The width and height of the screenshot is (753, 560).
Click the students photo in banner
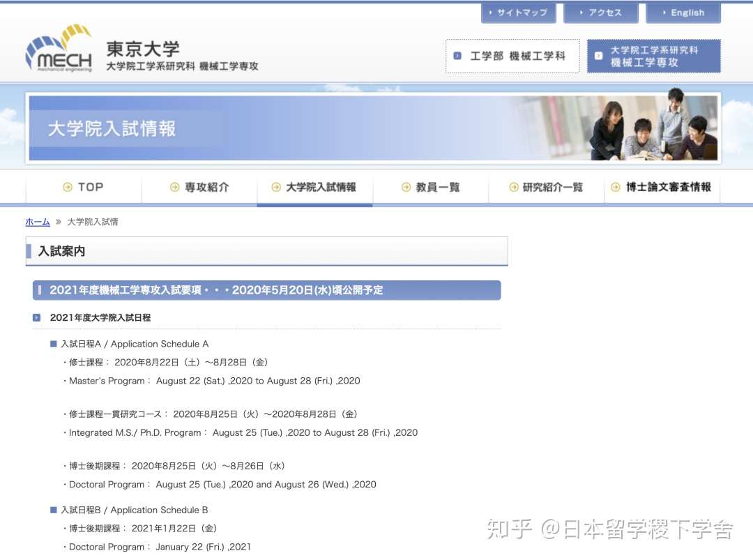654,124
